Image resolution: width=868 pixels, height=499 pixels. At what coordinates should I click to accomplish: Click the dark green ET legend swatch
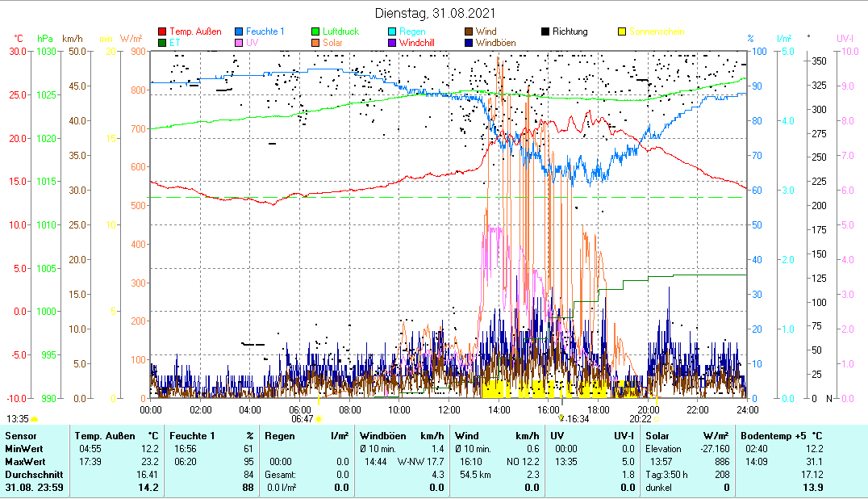[162, 43]
